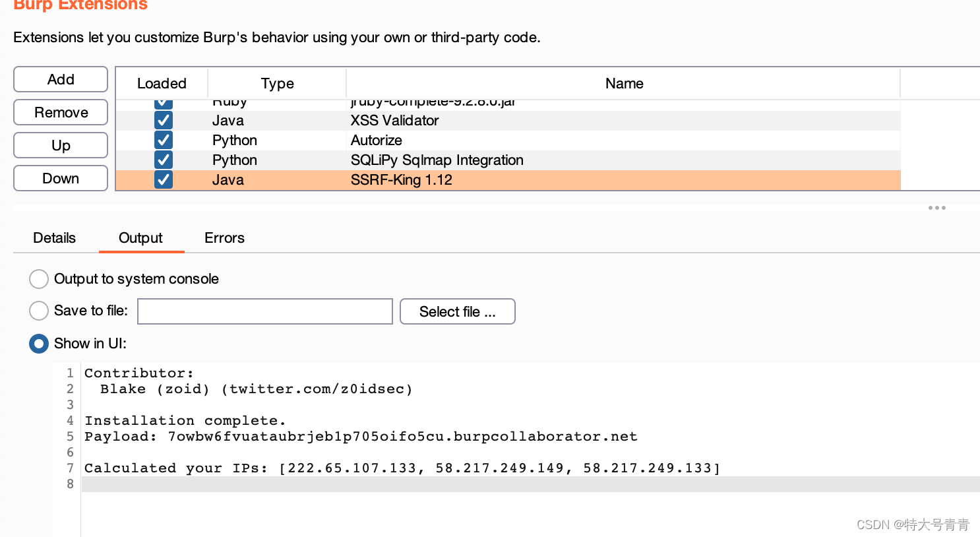980x537 pixels.
Task: Move extension down with Down button
Action: [61, 178]
